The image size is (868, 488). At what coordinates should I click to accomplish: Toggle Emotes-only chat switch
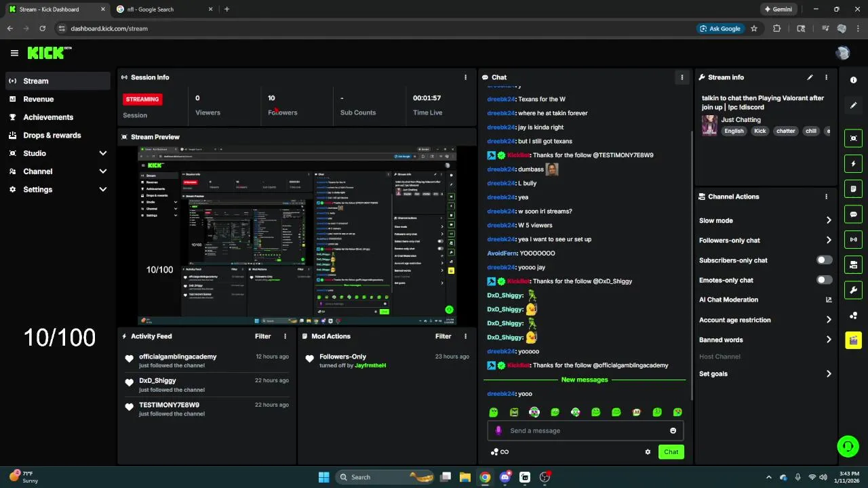pos(824,280)
